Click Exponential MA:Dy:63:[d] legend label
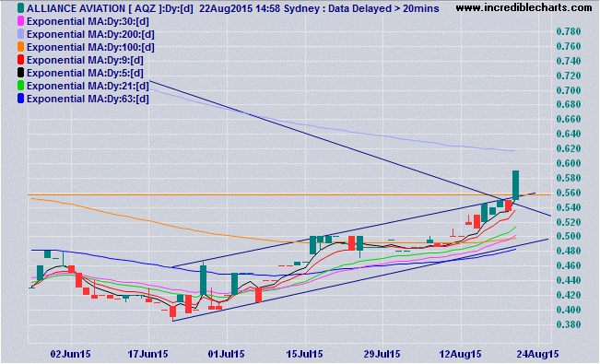 click(x=88, y=99)
